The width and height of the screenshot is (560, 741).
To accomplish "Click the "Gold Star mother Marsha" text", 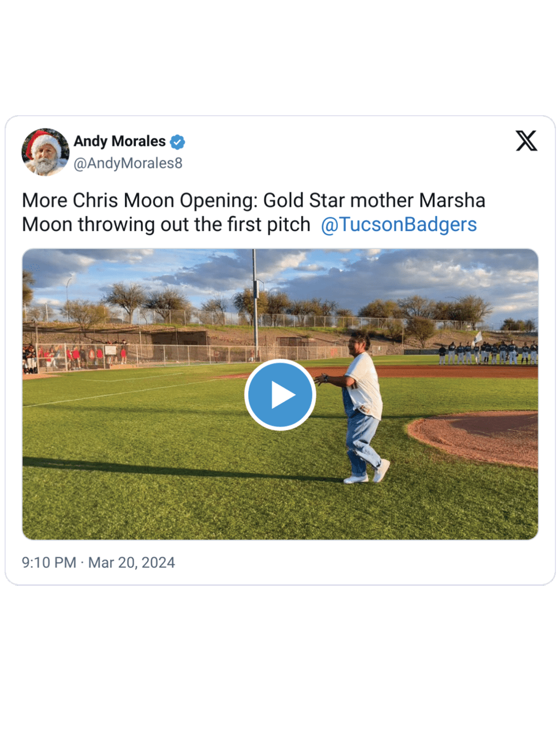I will click(x=374, y=200).
